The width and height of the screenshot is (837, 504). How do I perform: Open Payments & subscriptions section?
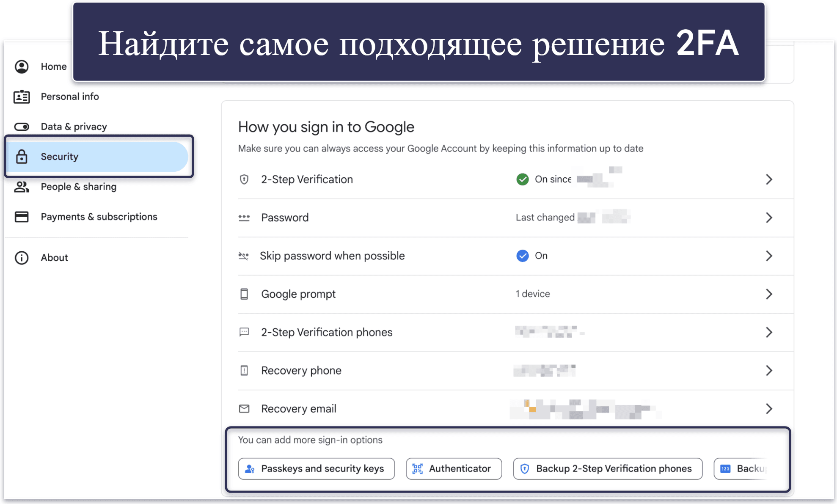tap(99, 217)
